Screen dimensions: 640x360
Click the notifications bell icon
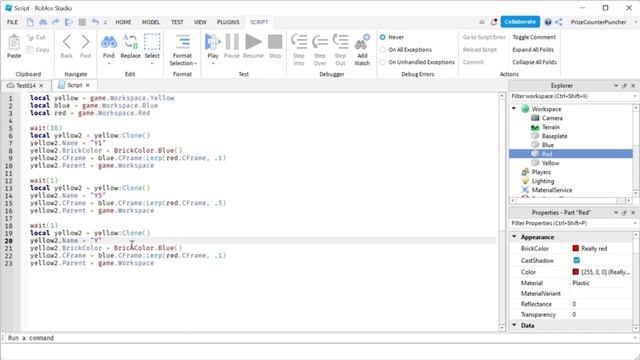pyautogui.click(x=493, y=22)
